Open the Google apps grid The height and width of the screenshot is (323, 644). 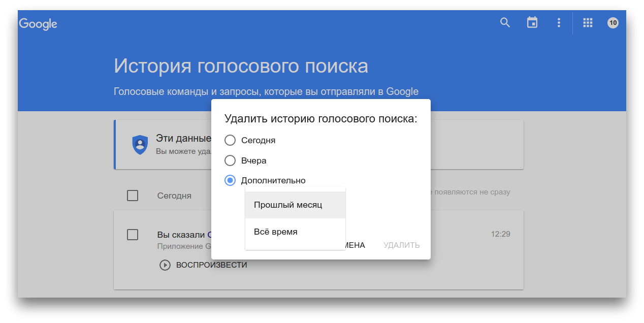click(x=588, y=23)
